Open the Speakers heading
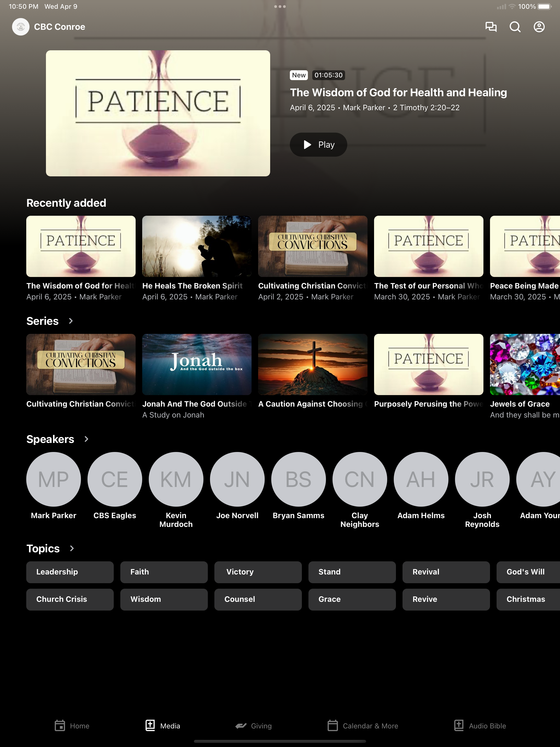560x747 pixels. point(50,439)
